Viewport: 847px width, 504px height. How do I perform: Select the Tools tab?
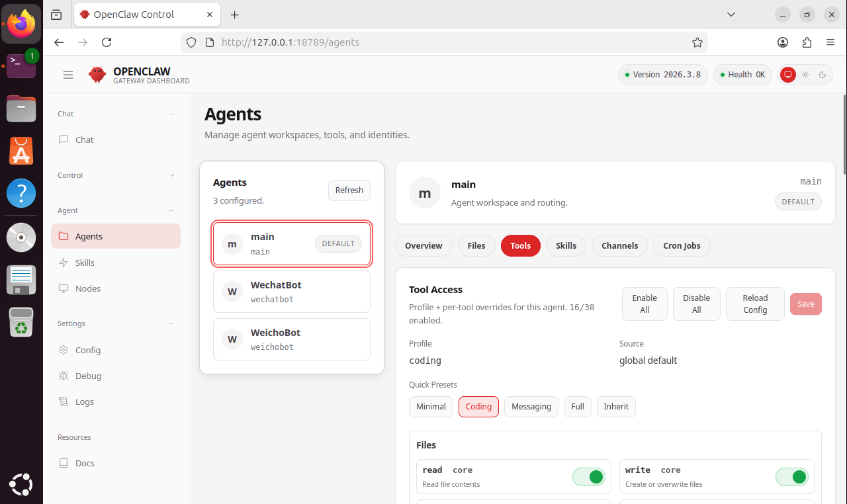click(x=521, y=245)
